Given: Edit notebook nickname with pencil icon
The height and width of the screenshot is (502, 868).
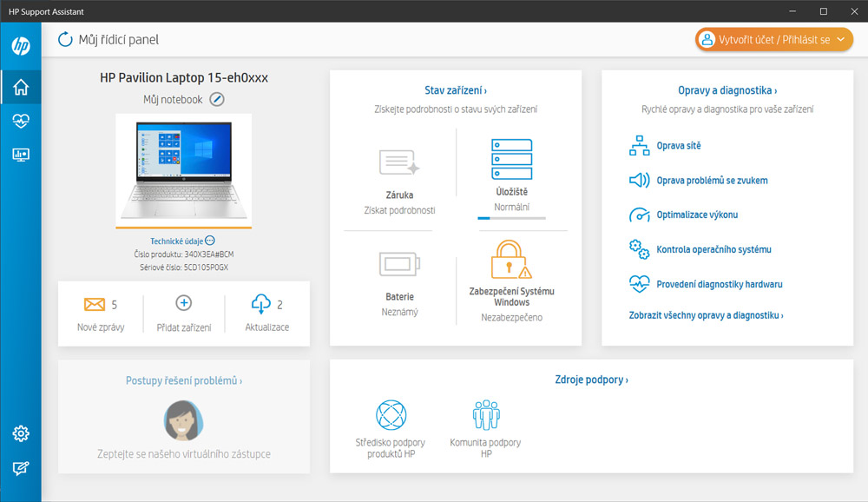Looking at the screenshot, I should click(217, 100).
